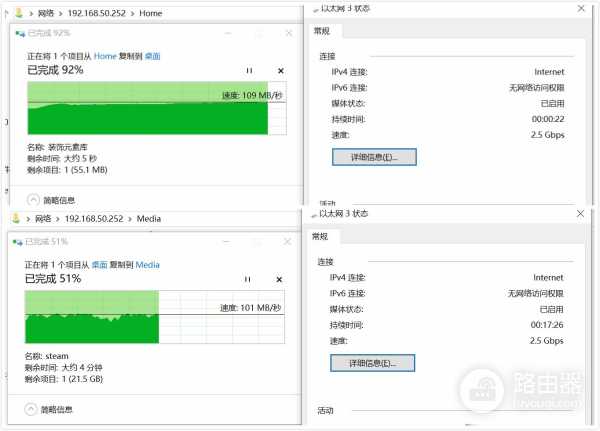The image size is (600, 431).
Task: Click remaining time 大约 4 分钟
Action: tap(82, 367)
